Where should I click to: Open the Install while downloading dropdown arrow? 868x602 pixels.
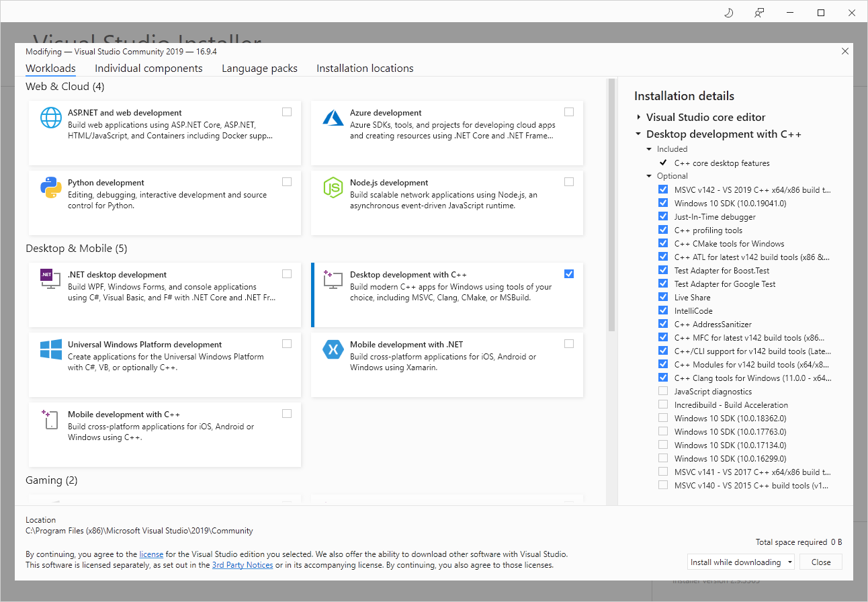pyautogui.click(x=790, y=562)
